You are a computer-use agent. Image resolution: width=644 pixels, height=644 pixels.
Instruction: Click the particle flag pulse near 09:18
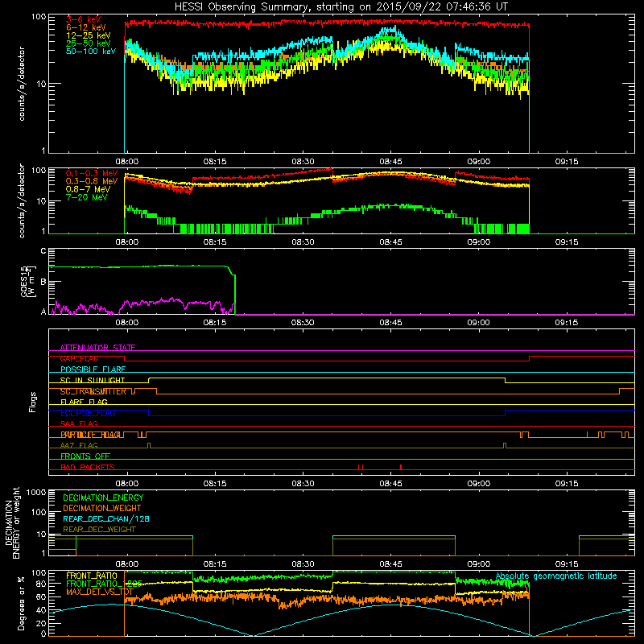coord(588,435)
